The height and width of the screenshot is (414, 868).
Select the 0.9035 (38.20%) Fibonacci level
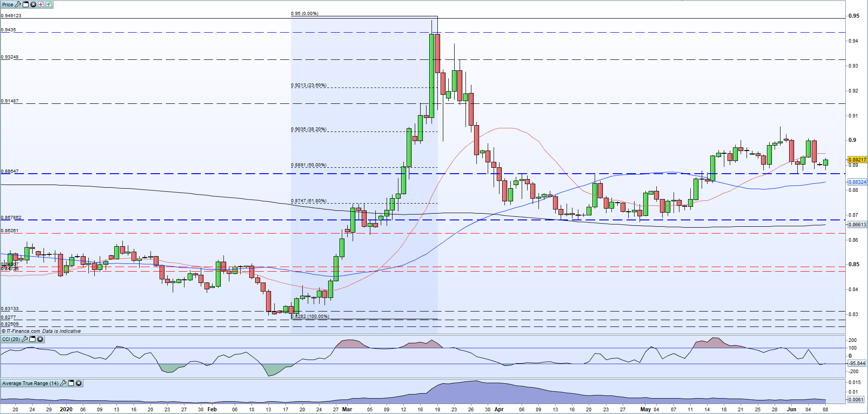tap(309, 129)
